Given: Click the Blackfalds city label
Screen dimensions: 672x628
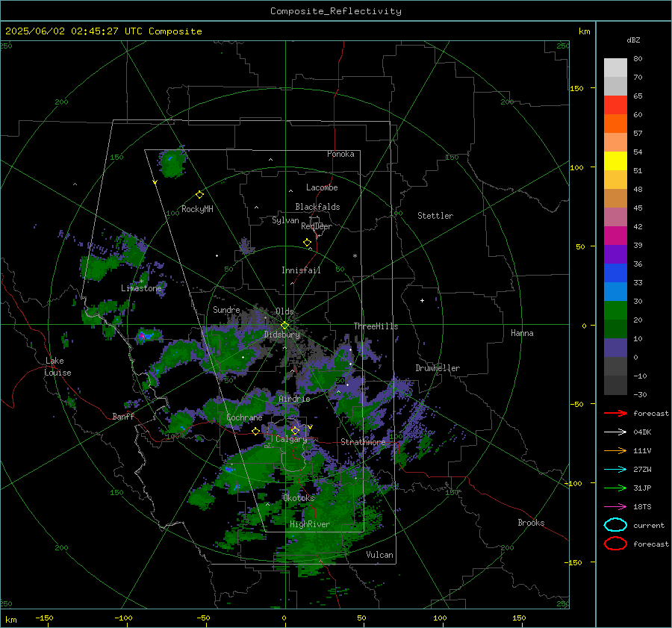Looking at the screenshot, I should pos(317,207).
